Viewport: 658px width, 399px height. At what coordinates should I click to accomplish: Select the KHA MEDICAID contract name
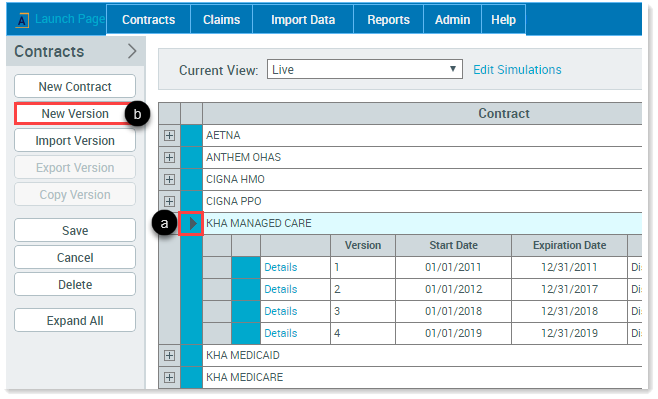pyautogui.click(x=243, y=355)
